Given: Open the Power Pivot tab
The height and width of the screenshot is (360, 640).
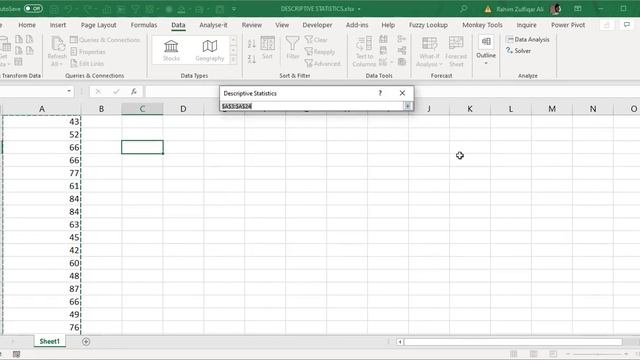Looking at the screenshot, I should (568, 25).
